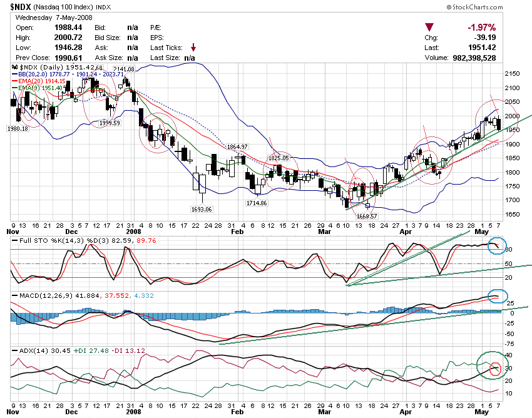Select the Chg value -39.19
The image size is (532, 418).
[485, 38]
